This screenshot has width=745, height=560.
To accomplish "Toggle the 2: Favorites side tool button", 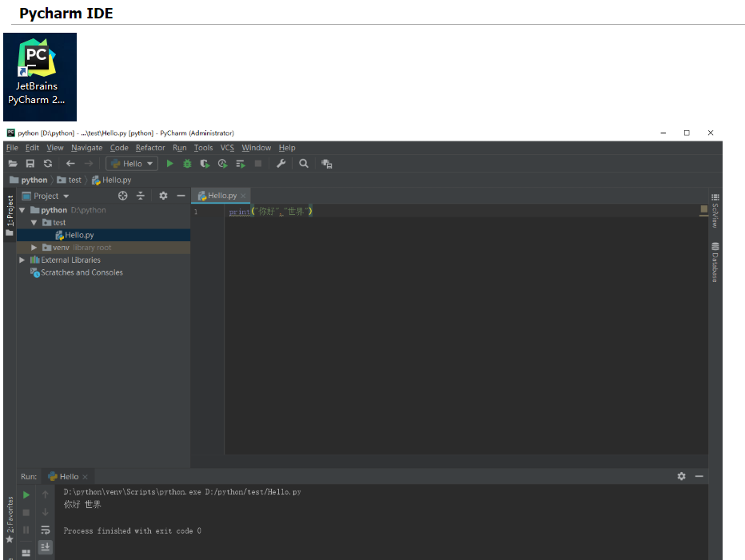I will [x=10, y=520].
